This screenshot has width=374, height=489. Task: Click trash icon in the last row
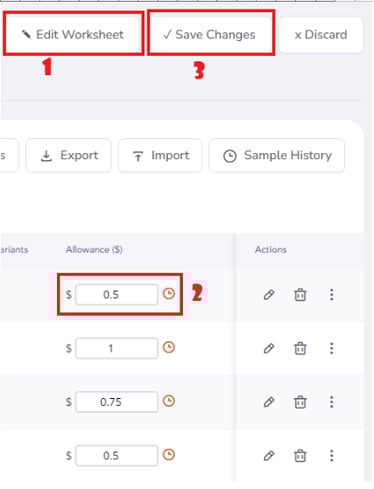pos(300,456)
